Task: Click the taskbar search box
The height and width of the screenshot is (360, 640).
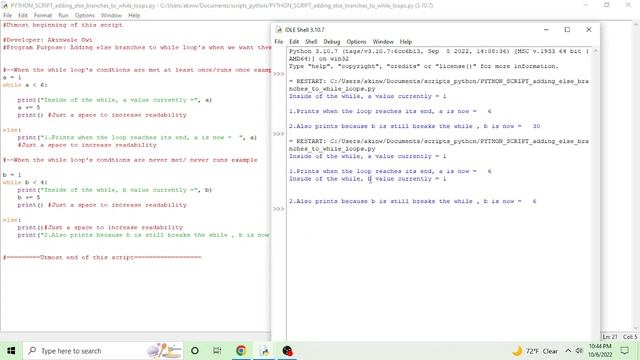Action: click(103, 351)
